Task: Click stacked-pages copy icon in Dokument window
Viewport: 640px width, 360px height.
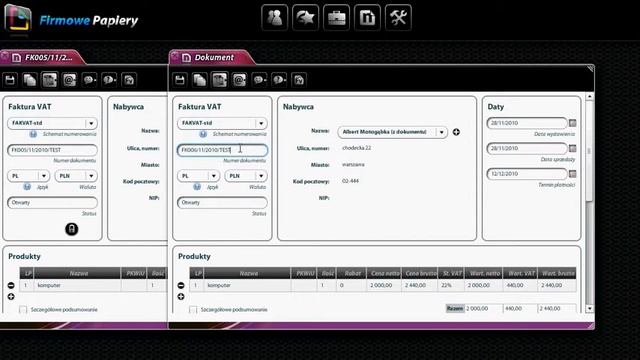Action: pyautogui.click(x=200, y=80)
